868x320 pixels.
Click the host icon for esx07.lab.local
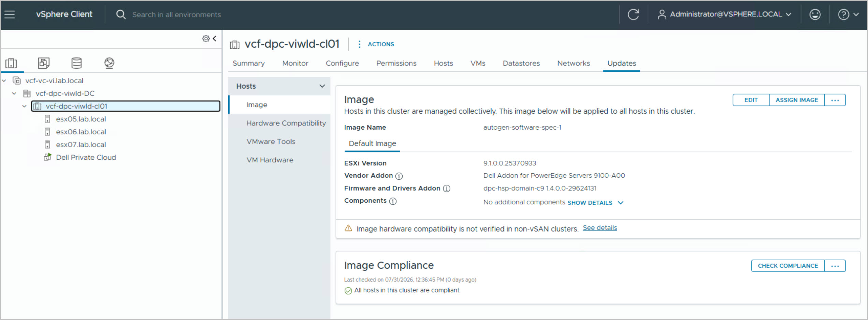point(47,145)
